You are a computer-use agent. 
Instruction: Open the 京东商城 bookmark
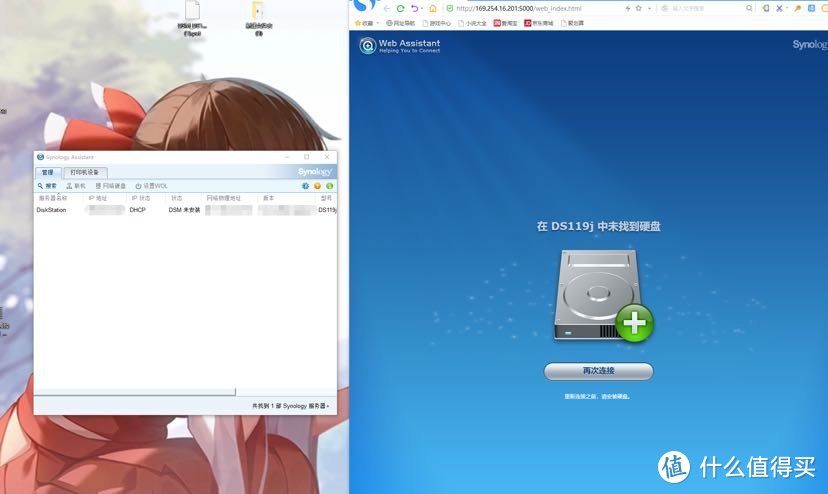tap(539, 23)
